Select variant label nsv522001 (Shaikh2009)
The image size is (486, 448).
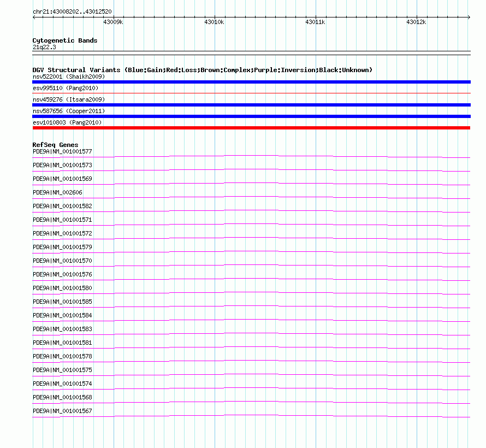pos(69,76)
